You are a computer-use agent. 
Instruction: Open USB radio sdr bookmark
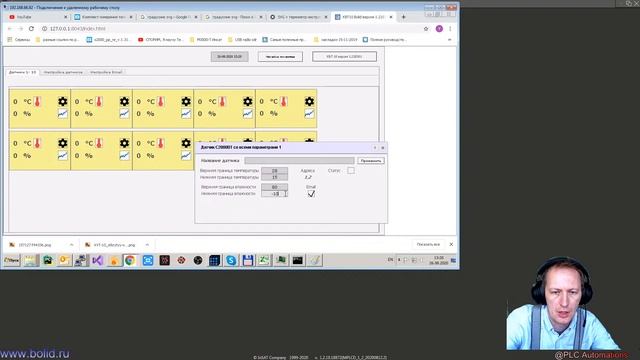(242, 40)
